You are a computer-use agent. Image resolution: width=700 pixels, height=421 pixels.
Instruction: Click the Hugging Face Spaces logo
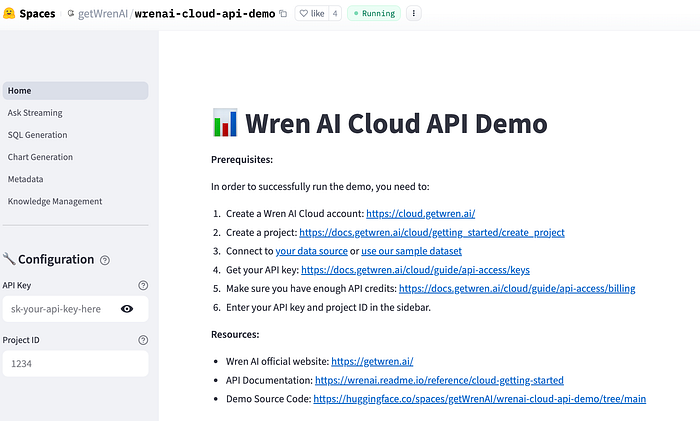tap(9, 13)
